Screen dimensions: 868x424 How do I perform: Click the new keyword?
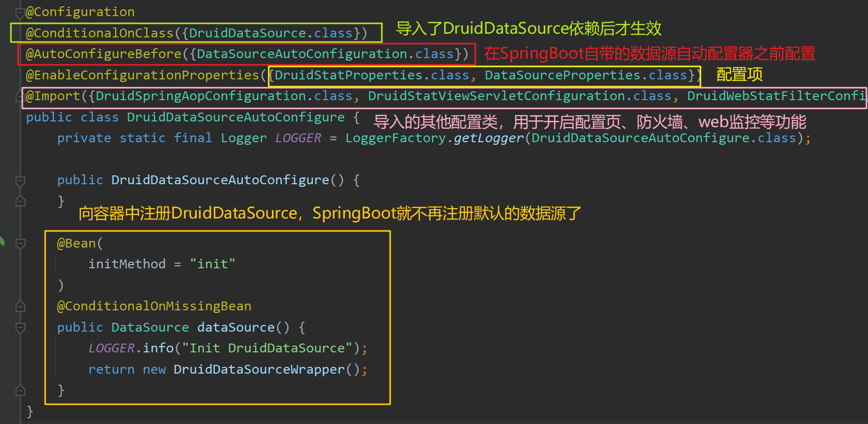154,370
